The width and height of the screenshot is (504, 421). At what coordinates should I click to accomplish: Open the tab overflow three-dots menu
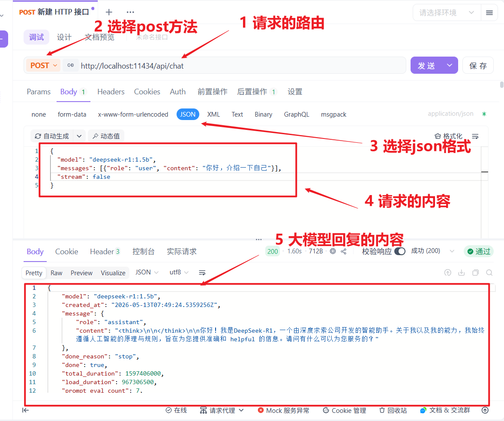point(130,12)
